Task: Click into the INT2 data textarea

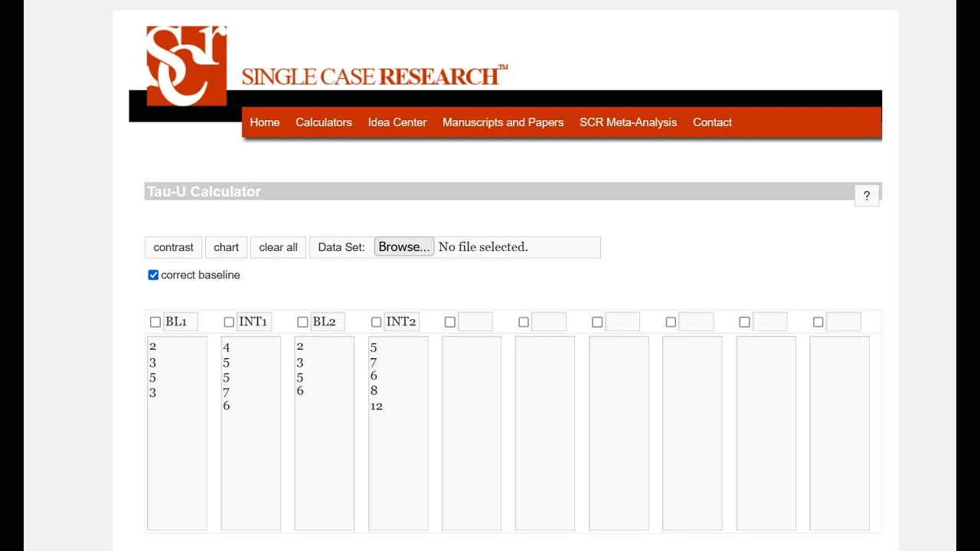Action: point(398,433)
